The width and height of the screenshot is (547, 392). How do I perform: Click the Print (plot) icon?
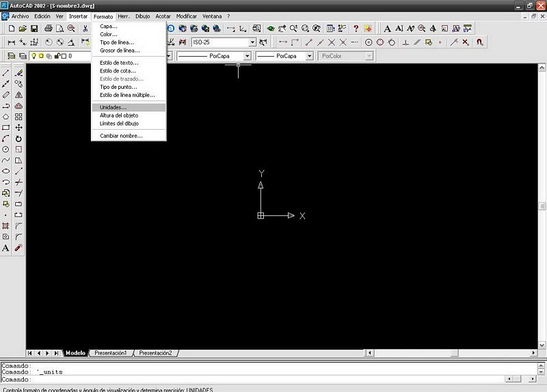pos(49,29)
